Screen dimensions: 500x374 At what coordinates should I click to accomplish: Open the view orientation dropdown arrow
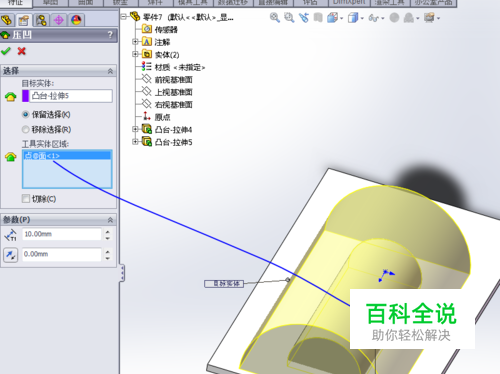341,18
